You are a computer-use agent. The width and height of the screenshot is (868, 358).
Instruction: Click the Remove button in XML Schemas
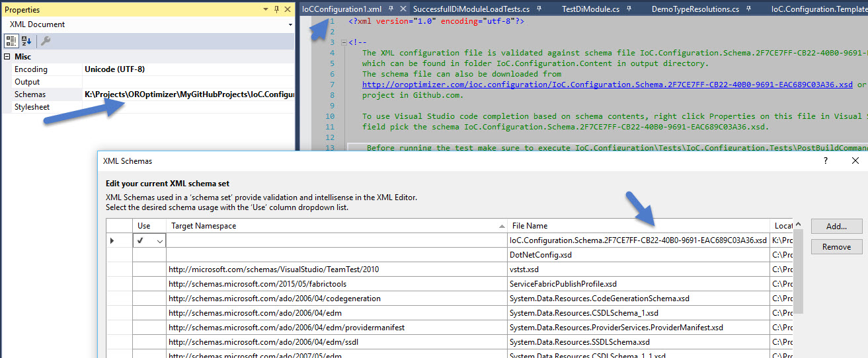(836, 246)
